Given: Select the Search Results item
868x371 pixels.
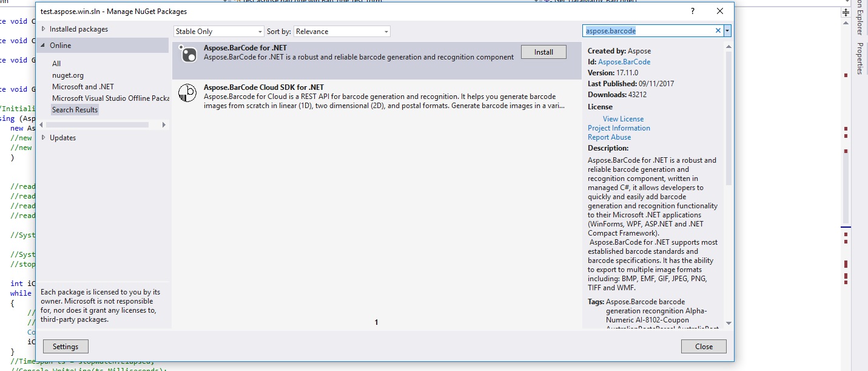Looking at the screenshot, I should [75, 110].
